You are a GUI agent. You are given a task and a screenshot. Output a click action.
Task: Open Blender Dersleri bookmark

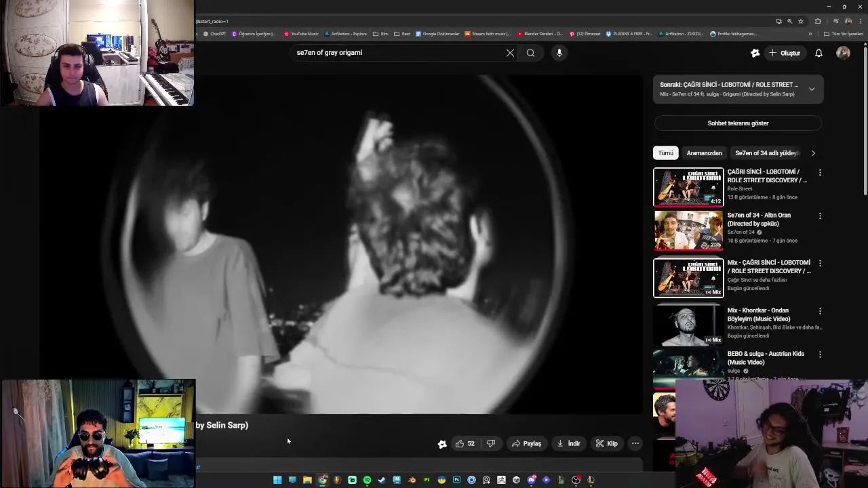[x=540, y=34]
